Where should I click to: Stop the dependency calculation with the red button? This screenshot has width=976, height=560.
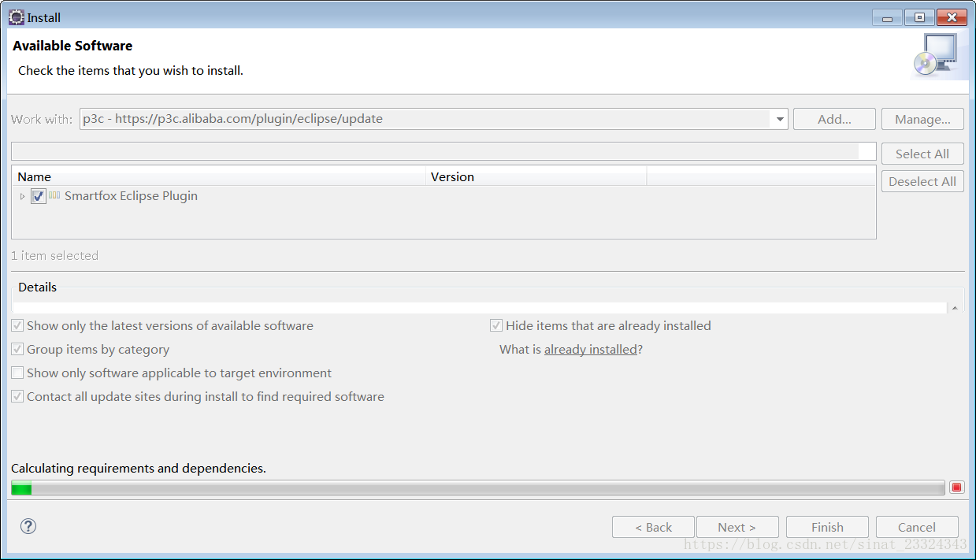coord(957,488)
